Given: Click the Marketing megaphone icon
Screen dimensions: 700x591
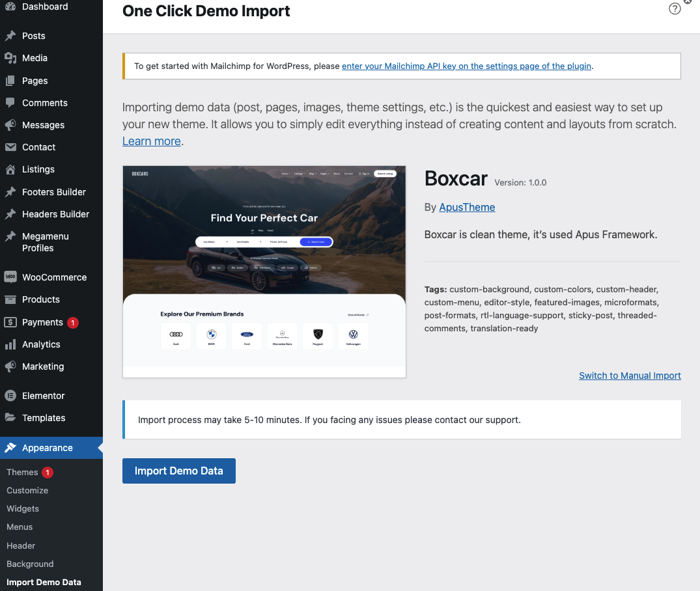Looking at the screenshot, I should point(10,366).
